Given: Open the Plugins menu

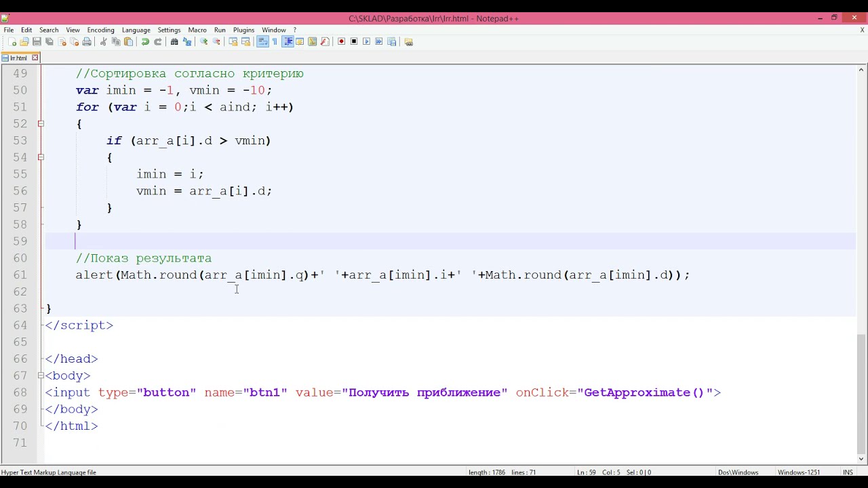Looking at the screenshot, I should (x=243, y=30).
